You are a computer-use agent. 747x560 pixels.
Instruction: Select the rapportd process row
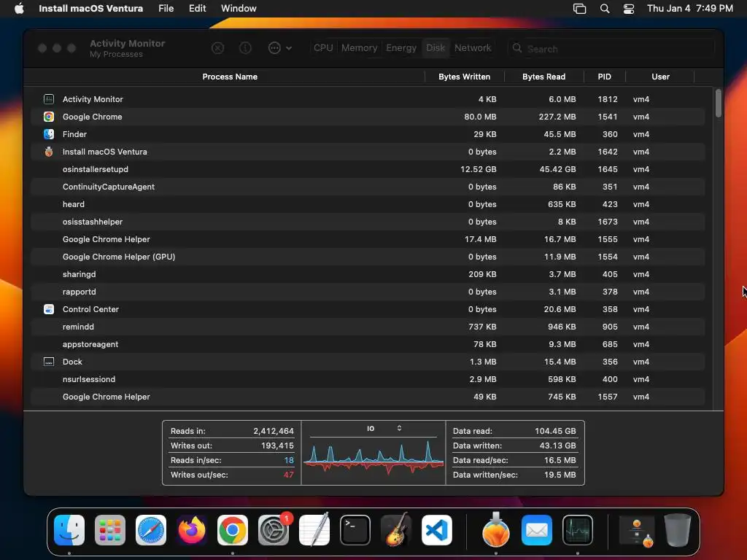tap(368, 292)
